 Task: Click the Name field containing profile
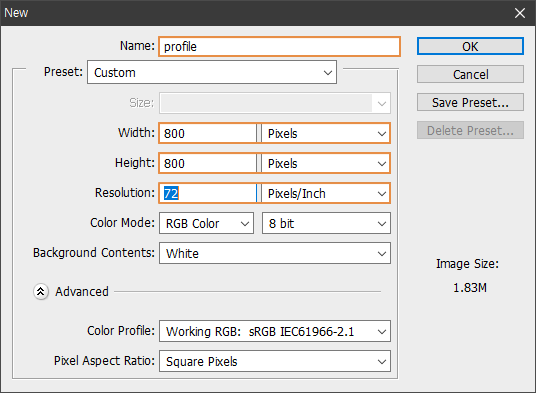click(x=279, y=46)
